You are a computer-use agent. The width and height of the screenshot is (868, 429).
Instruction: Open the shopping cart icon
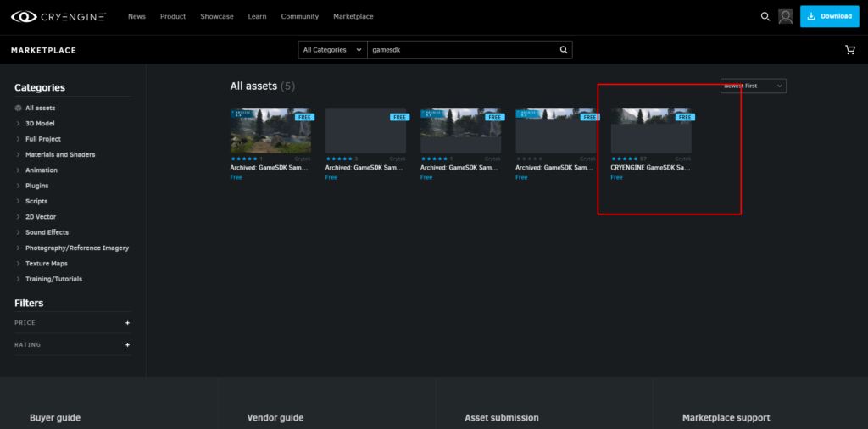(x=849, y=50)
